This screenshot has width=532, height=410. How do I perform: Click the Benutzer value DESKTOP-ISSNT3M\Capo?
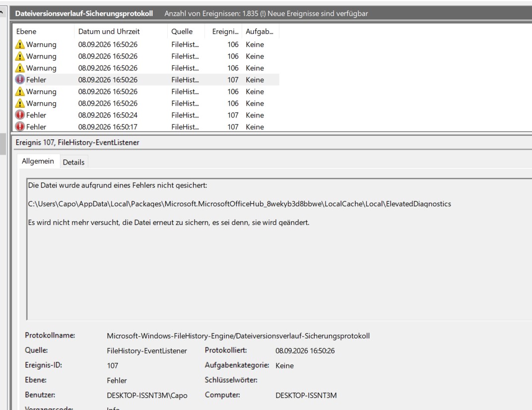(147, 396)
